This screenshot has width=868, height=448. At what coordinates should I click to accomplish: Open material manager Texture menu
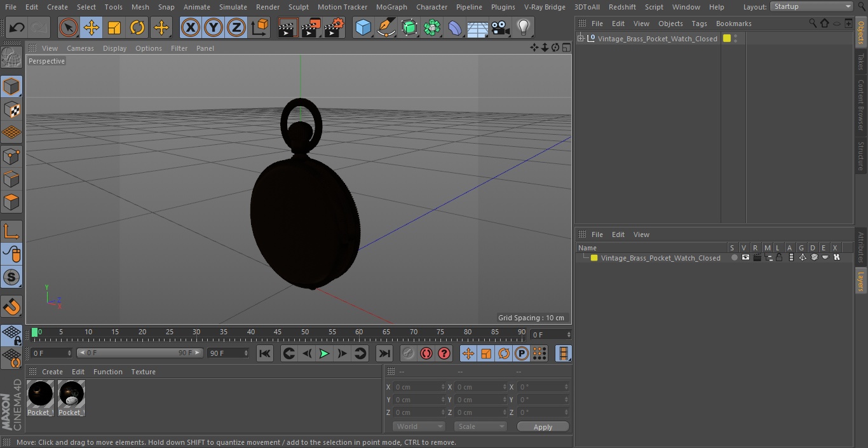pos(143,372)
